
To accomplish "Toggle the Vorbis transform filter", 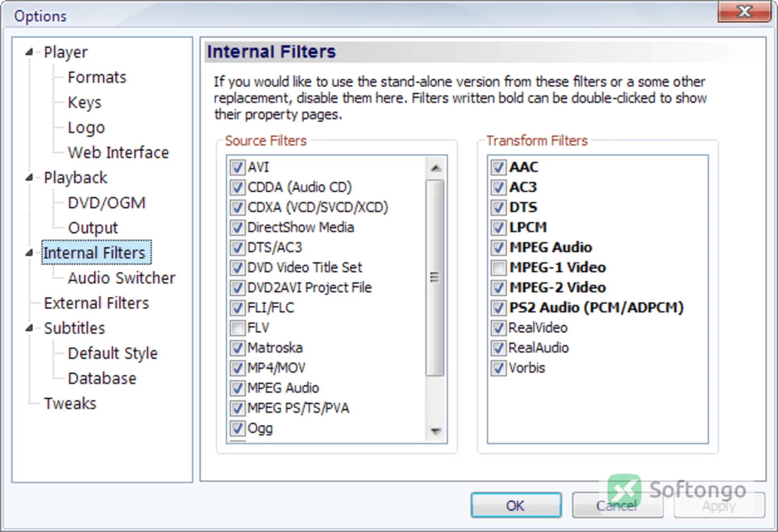I will 498,368.
